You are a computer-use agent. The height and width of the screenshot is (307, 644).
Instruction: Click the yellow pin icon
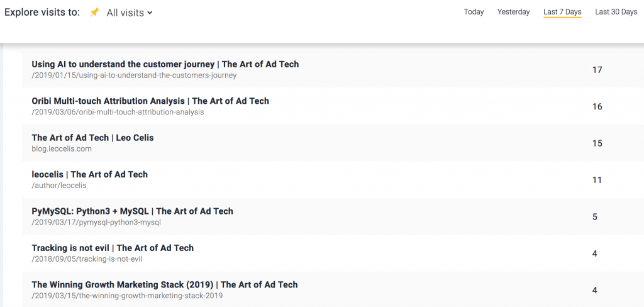[94, 13]
